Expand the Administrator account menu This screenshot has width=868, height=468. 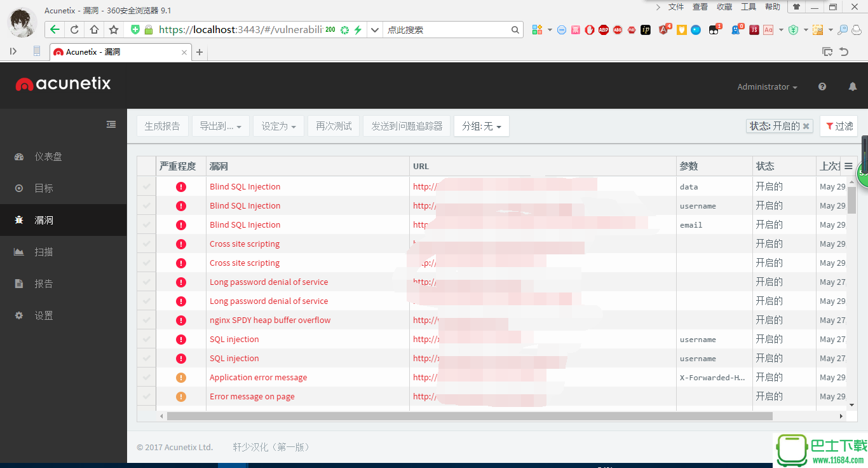point(767,86)
